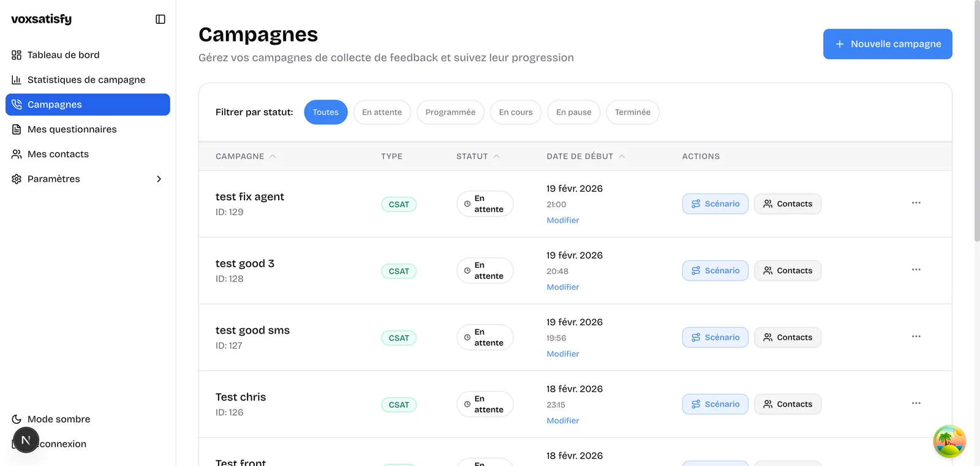980x466 pixels.
Task: Go to Mes questionnaires
Action: [88, 129]
